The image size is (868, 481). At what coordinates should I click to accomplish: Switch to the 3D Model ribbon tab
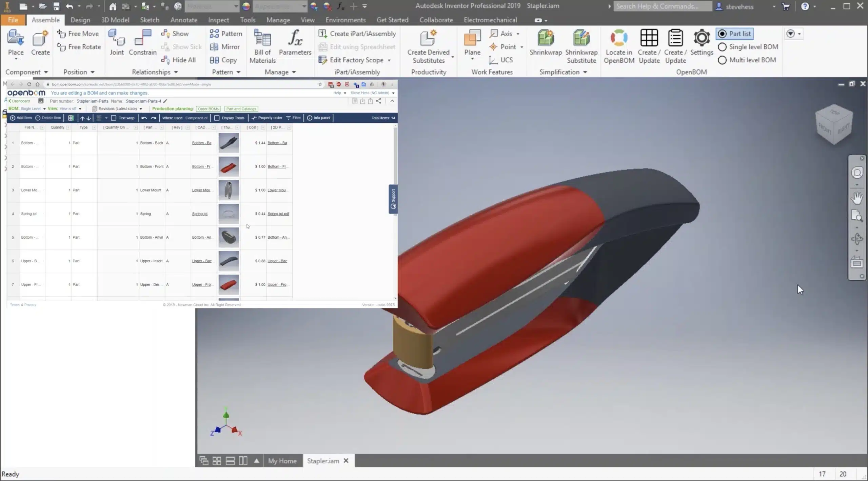click(115, 20)
